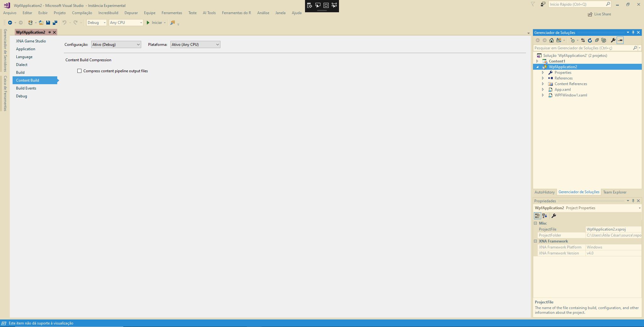The height and width of the screenshot is (327, 644).
Task: Open project Properties via wrench icon in Solution Explorer
Action: [613, 40]
